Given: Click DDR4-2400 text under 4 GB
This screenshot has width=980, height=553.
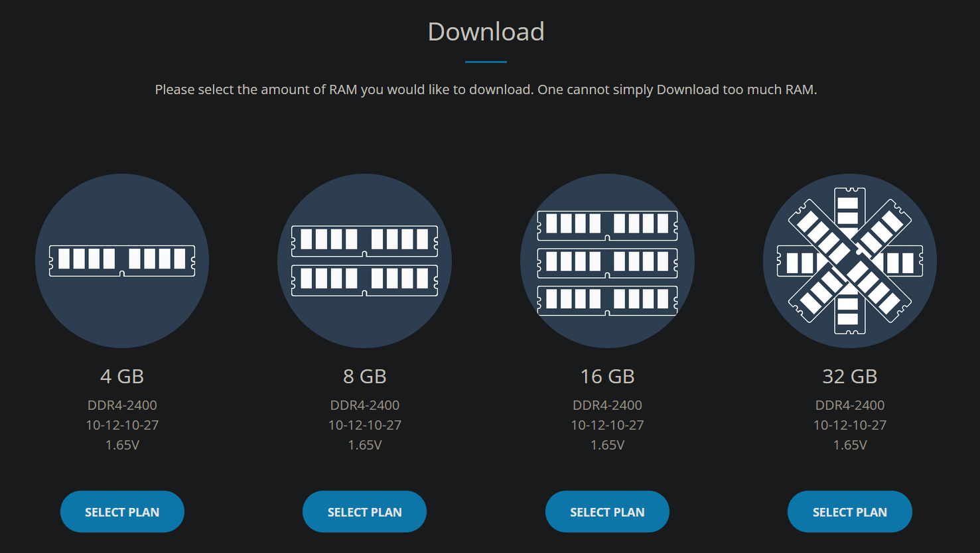Looking at the screenshot, I should pyautogui.click(x=122, y=405).
